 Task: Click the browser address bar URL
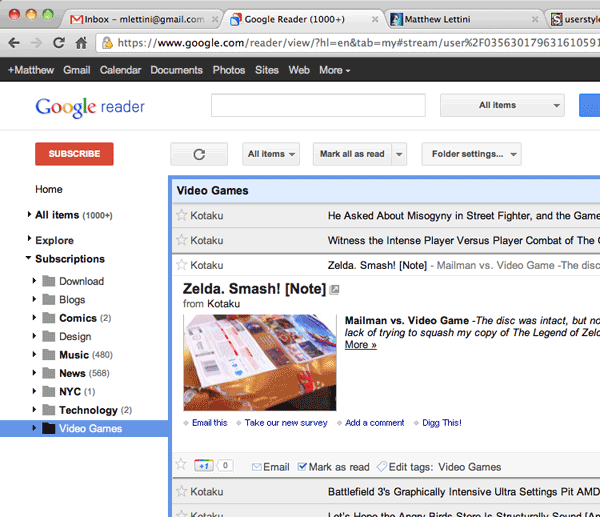358,43
